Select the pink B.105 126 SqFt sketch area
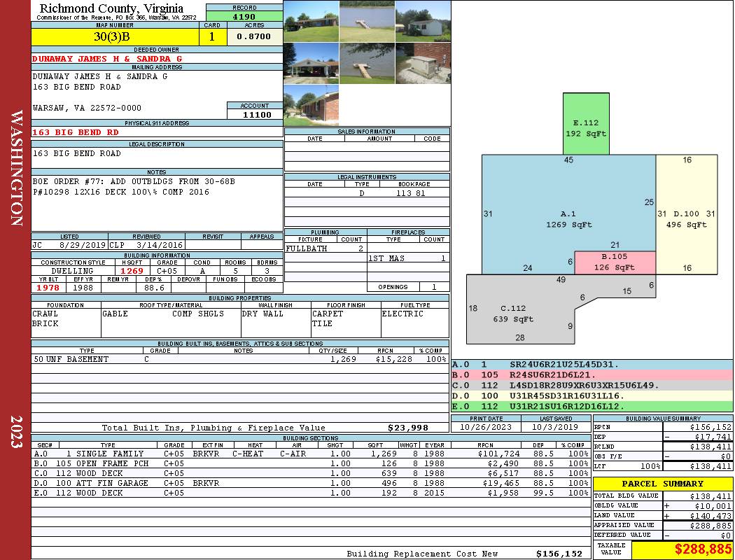Viewport: 735px width, 560px height. coord(615,262)
